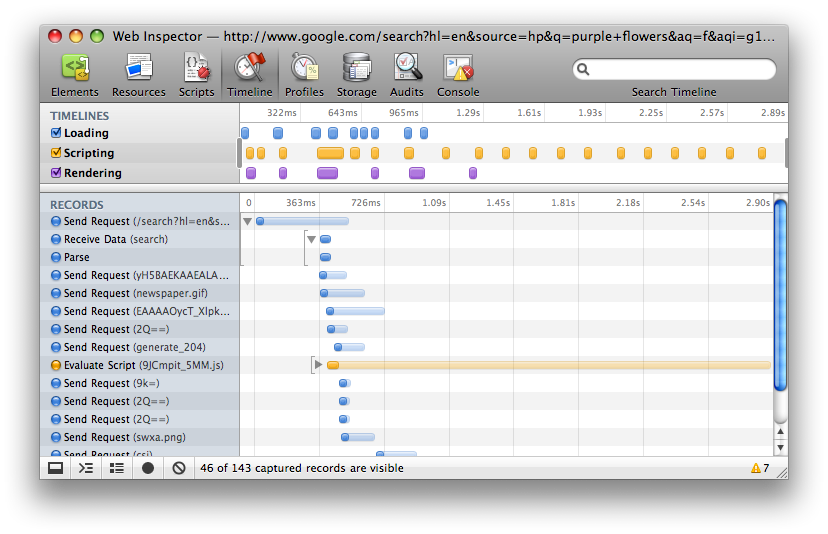Disable the Rendering timeline checkbox

coord(56,173)
